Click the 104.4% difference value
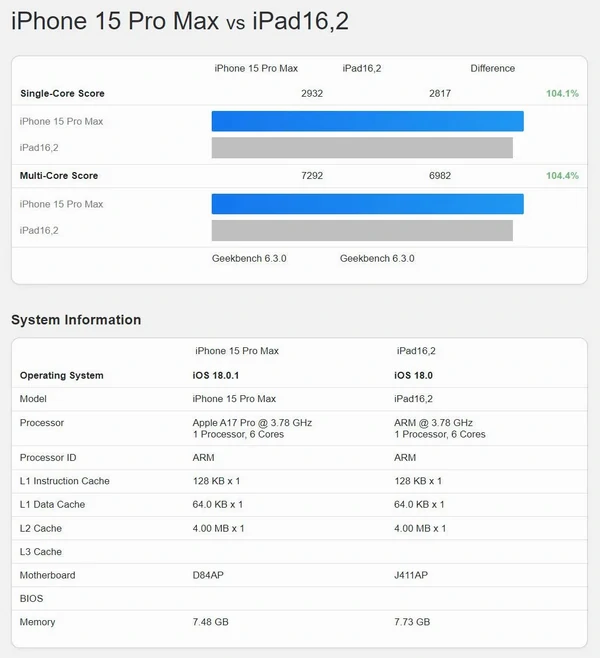 click(563, 176)
